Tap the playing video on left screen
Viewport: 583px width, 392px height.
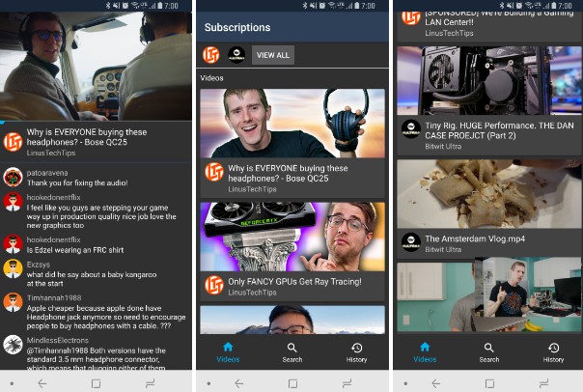tap(96, 66)
